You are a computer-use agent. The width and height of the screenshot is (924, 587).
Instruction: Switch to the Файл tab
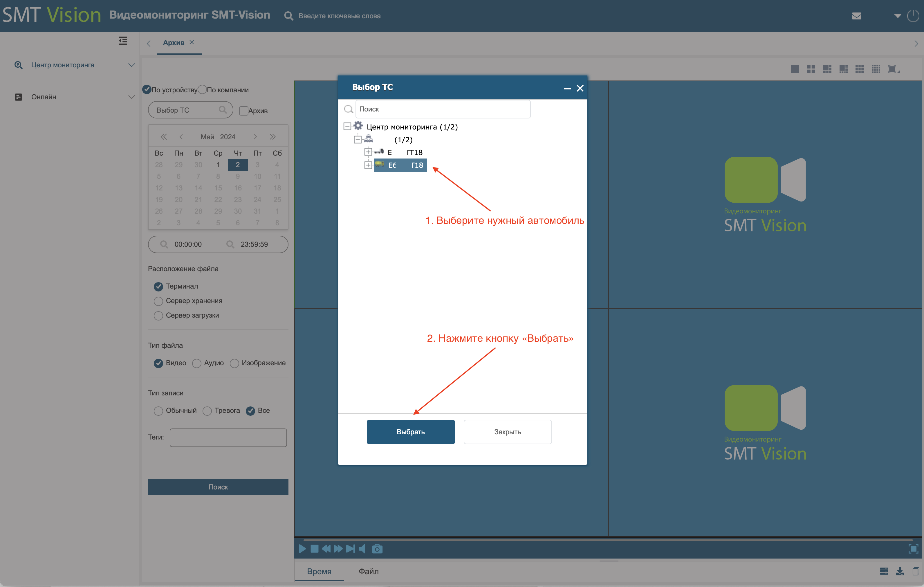368,571
